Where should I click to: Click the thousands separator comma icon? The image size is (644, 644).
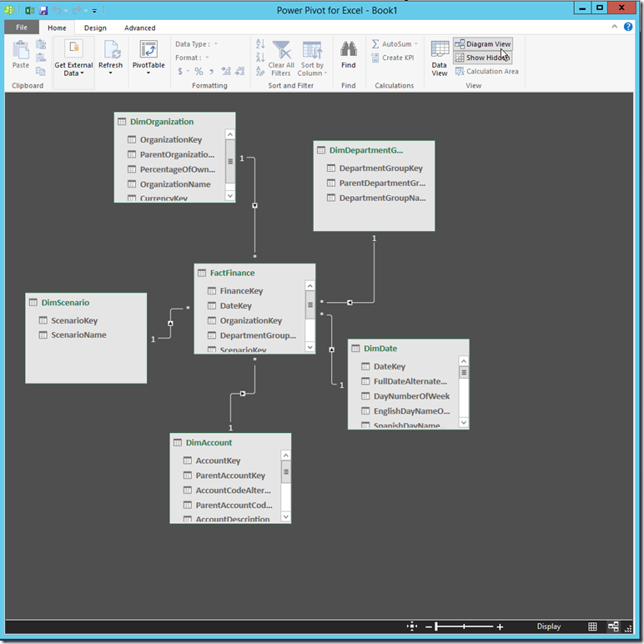coord(212,72)
